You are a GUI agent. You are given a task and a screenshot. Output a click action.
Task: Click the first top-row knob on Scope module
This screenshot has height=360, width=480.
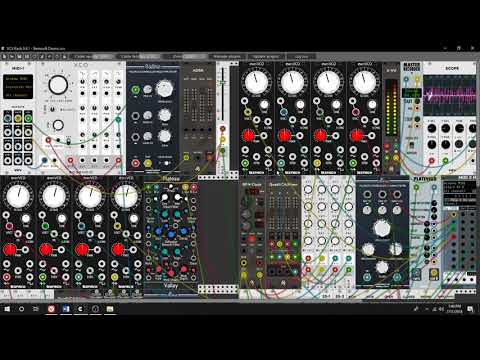[432, 128]
